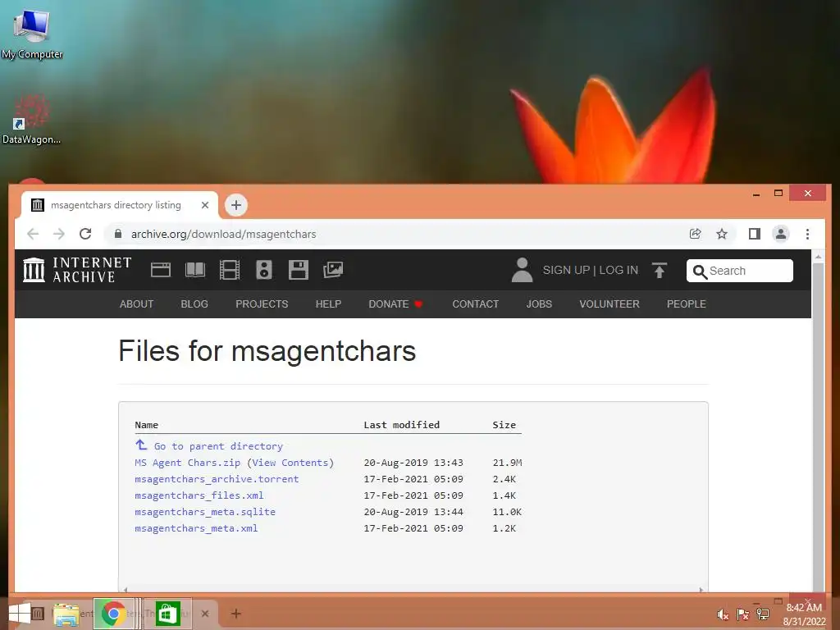Image resolution: width=840 pixels, height=630 pixels.
Task: Click the scroll up arrow of page
Action: coord(818,257)
